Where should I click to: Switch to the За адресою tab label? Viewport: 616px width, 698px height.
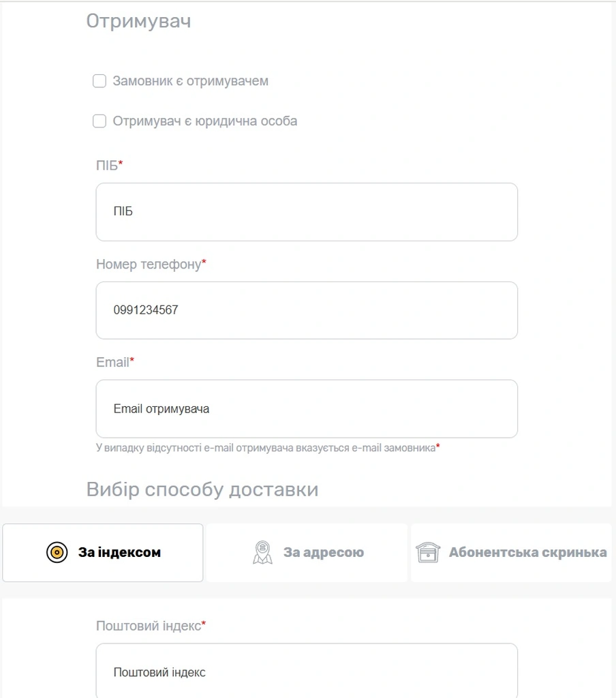point(323,552)
